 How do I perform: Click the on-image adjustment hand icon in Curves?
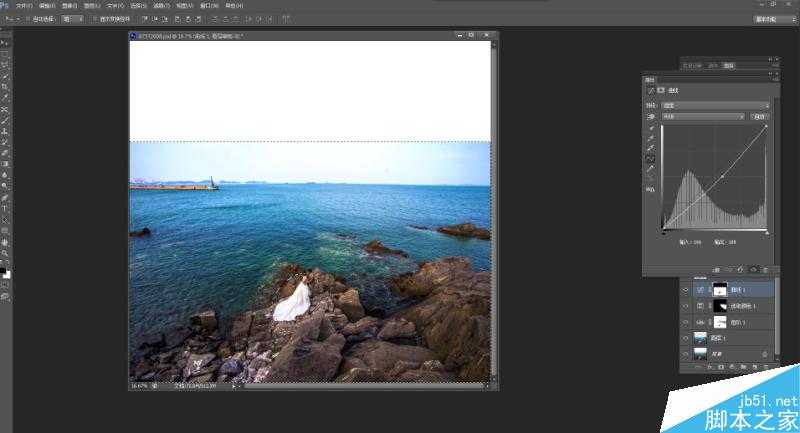pyautogui.click(x=651, y=116)
